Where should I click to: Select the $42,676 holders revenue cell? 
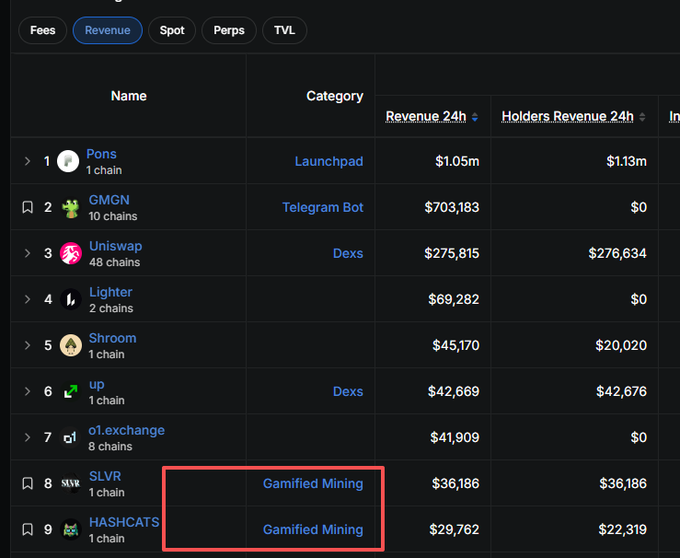[621, 391]
